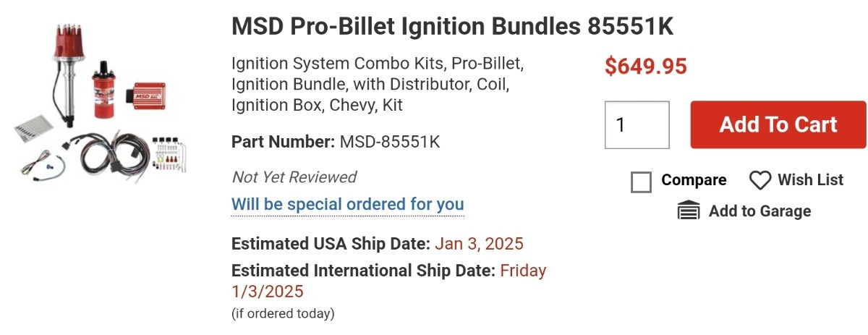
Task: Click the heart Wish List icon
Action: 760,180
